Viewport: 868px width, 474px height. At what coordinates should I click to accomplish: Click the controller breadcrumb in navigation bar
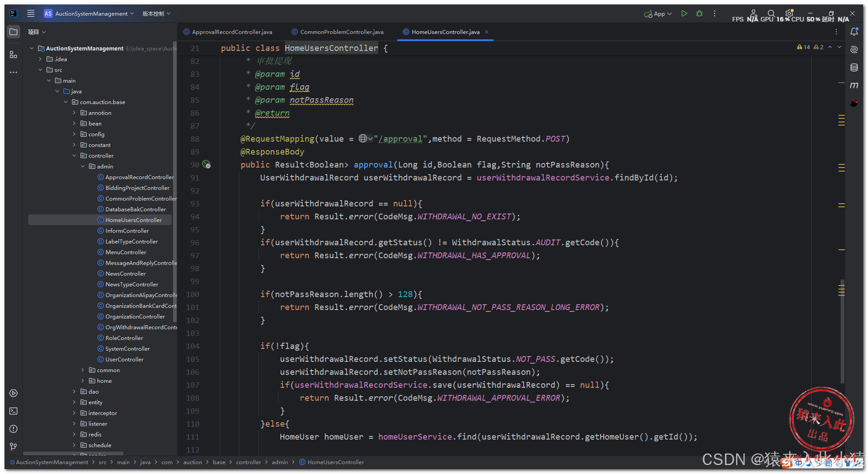[248, 462]
